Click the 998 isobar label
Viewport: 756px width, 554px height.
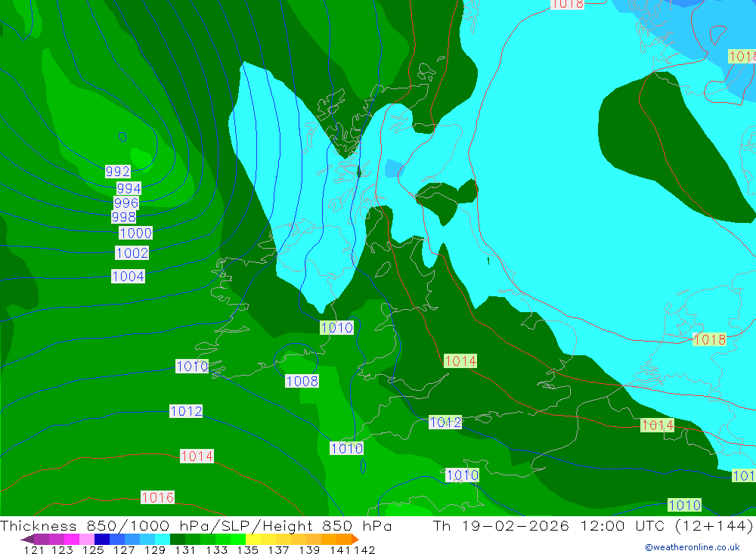tap(124, 217)
